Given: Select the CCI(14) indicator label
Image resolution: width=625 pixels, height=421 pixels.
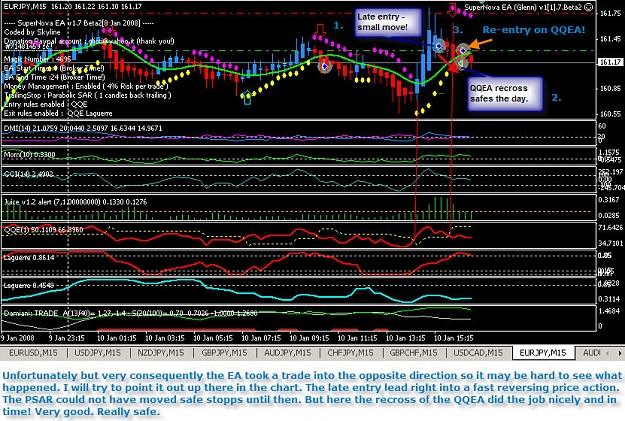Looking at the screenshot, I should [x=28, y=174].
